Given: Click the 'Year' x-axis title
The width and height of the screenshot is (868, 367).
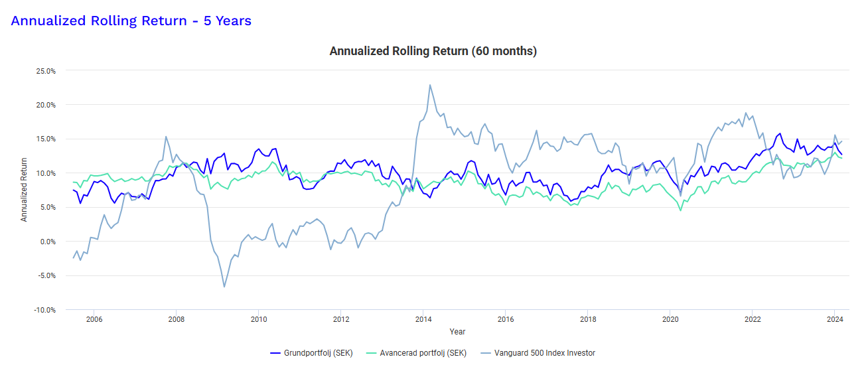Looking at the screenshot, I should click(x=457, y=331).
